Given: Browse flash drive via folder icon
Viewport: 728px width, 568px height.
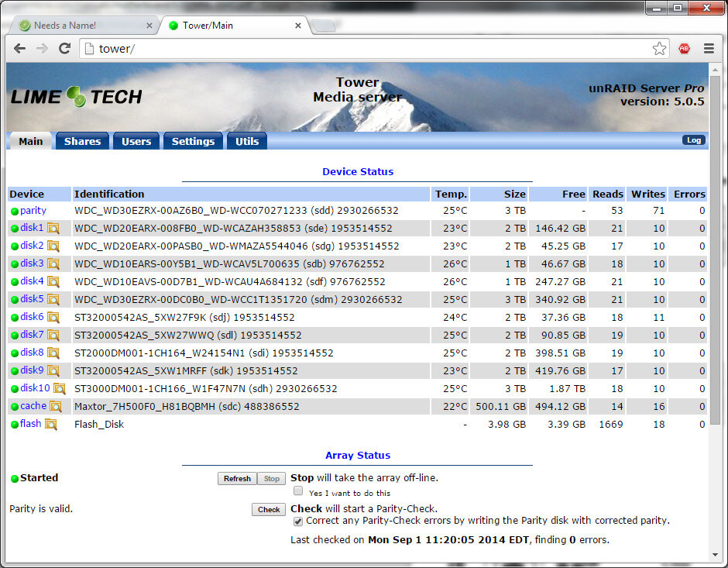Looking at the screenshot, I should click(x=51, y=424).
